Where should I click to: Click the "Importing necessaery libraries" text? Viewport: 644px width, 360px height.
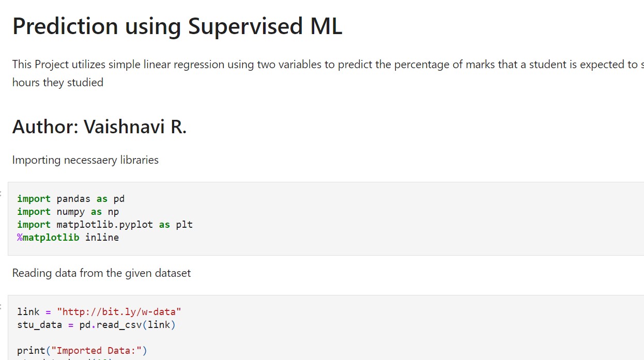(85, 160)
